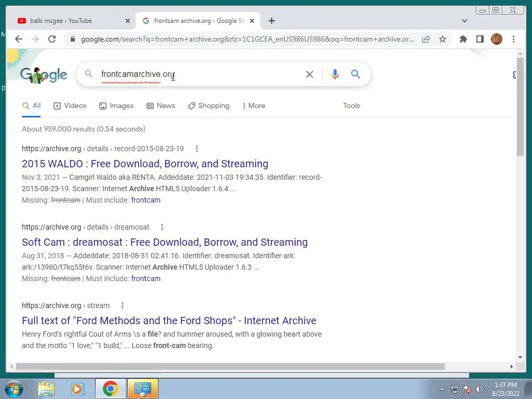Bookmark this tab with the star icon
The image size is (532, 399).
(x=443, y=39)
